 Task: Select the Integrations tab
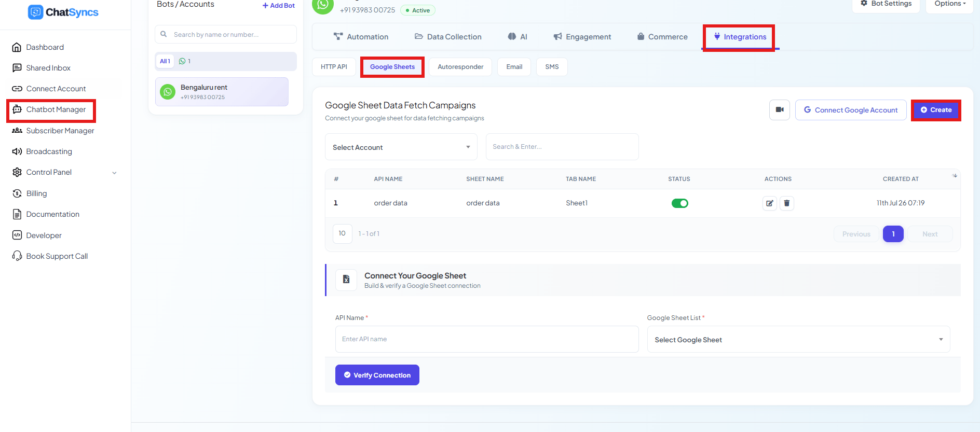click(x=739, y=37)
